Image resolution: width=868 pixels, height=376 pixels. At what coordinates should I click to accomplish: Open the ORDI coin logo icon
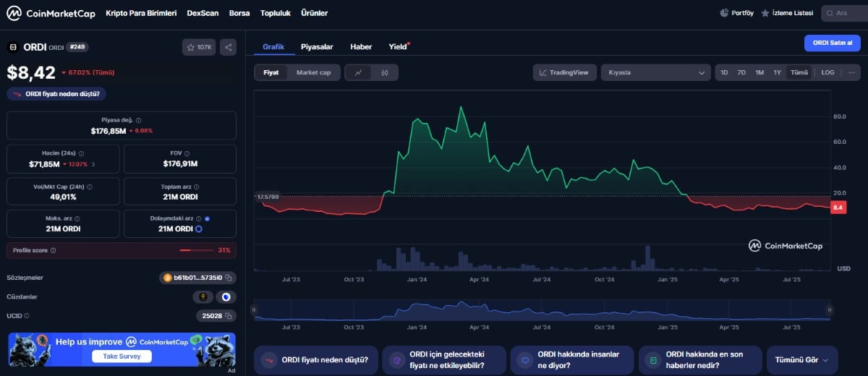13,47
